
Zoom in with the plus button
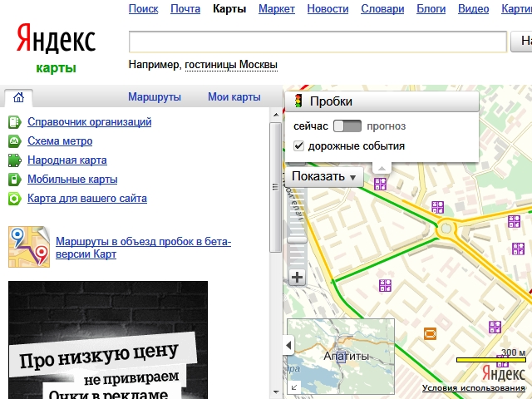pyautogui.click(x=297, y=278)
